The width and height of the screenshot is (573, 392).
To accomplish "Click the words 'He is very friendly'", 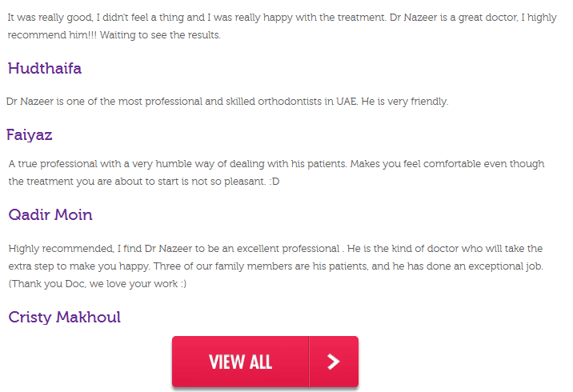I will click(404, 101).
